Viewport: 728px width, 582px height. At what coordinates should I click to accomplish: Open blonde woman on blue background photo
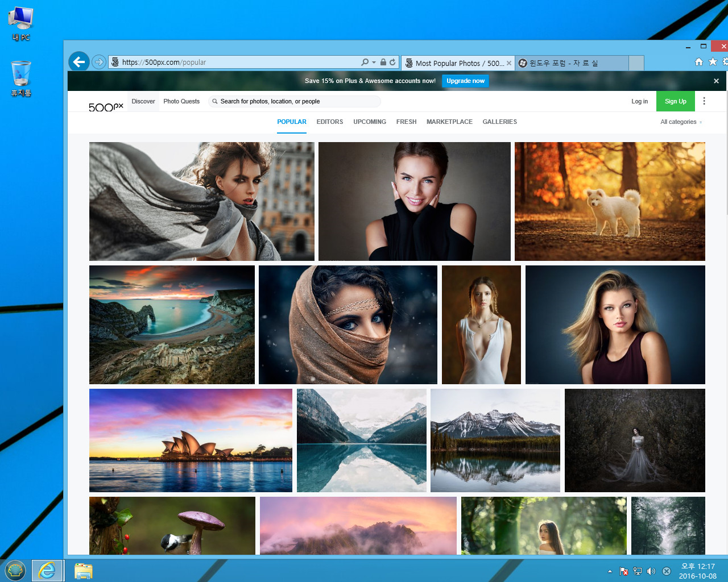click(615, 325)
